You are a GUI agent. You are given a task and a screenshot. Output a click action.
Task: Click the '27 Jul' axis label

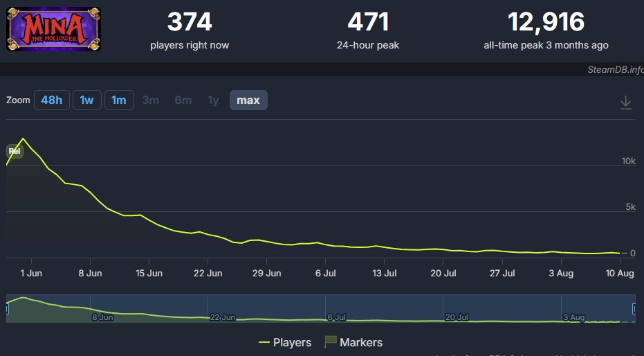(502, 274)
